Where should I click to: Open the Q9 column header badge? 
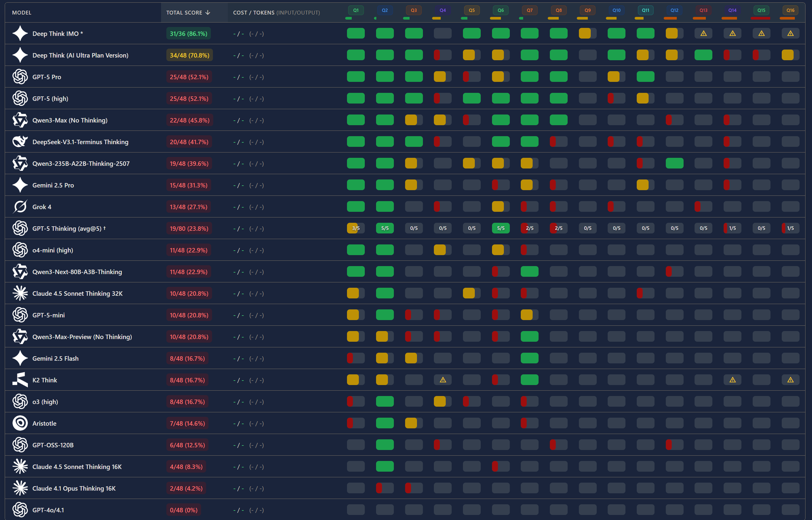(587, 10)
